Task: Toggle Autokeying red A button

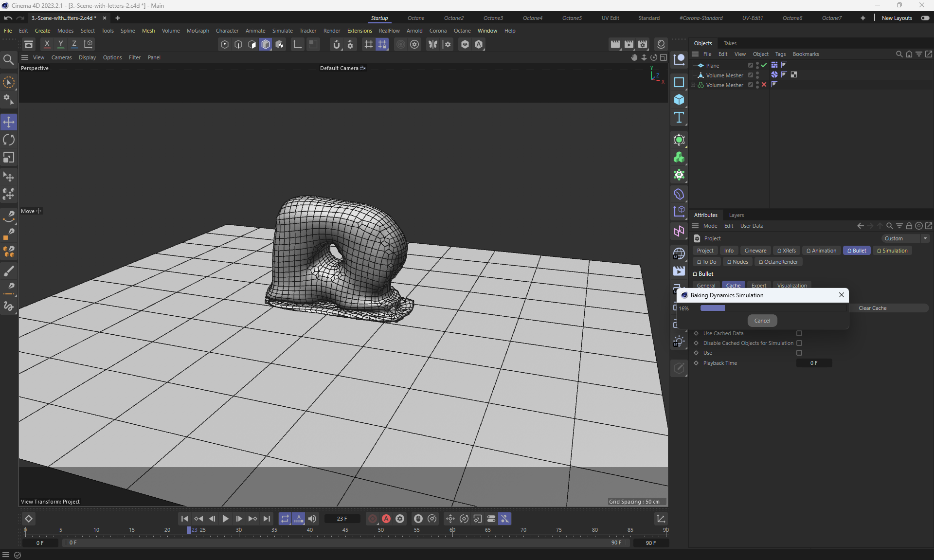Action: pyautogui.click(x=386, y=519)
